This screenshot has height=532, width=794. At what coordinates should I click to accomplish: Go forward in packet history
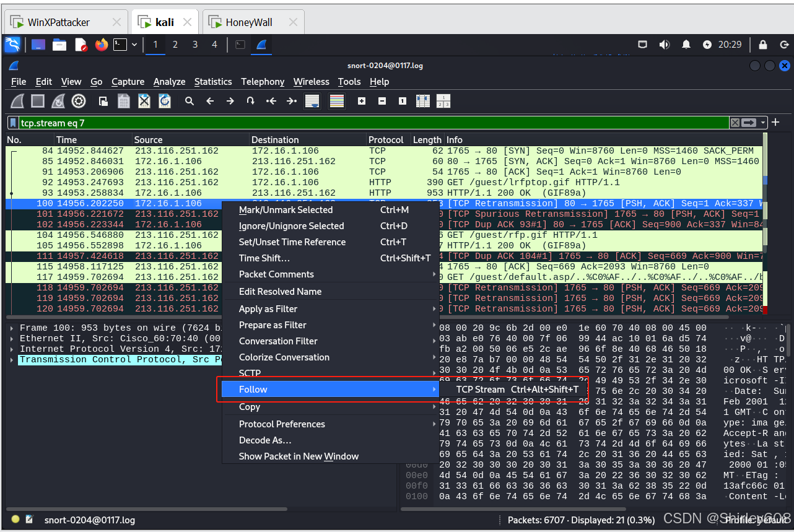pyautogui.click(x=230, y=101)
